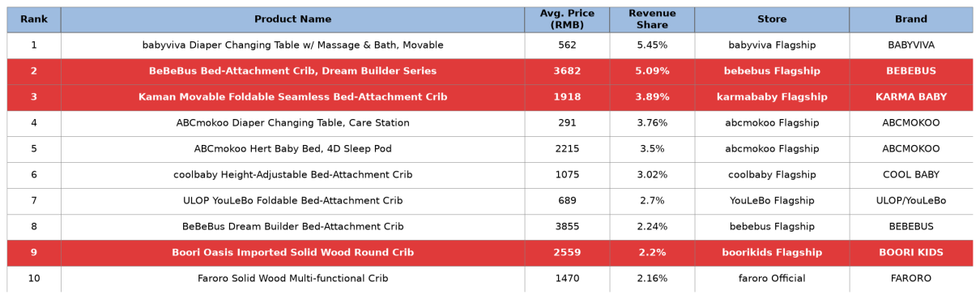Click the highlighted BeBeBus Bed-Attachment Crib row

point(490,71)
